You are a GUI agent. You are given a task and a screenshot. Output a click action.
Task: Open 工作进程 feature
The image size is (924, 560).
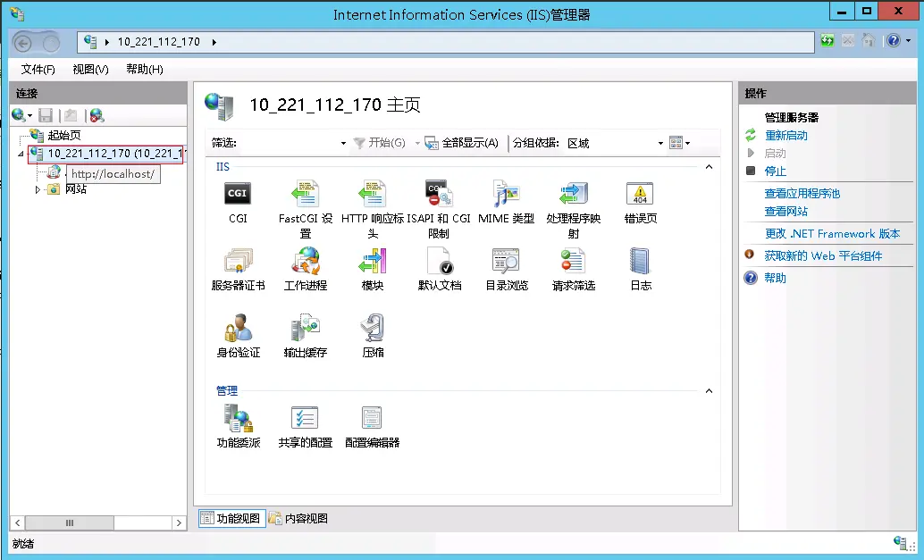[306, 270]
